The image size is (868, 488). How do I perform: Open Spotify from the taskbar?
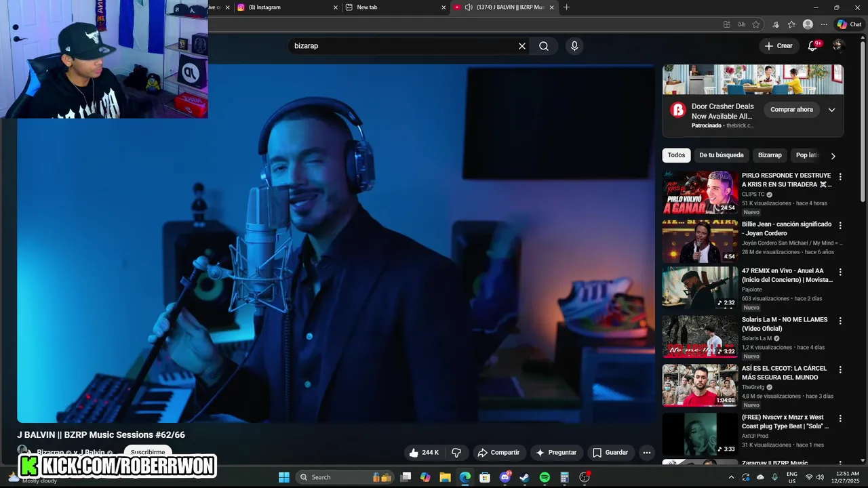coord(545,477)
